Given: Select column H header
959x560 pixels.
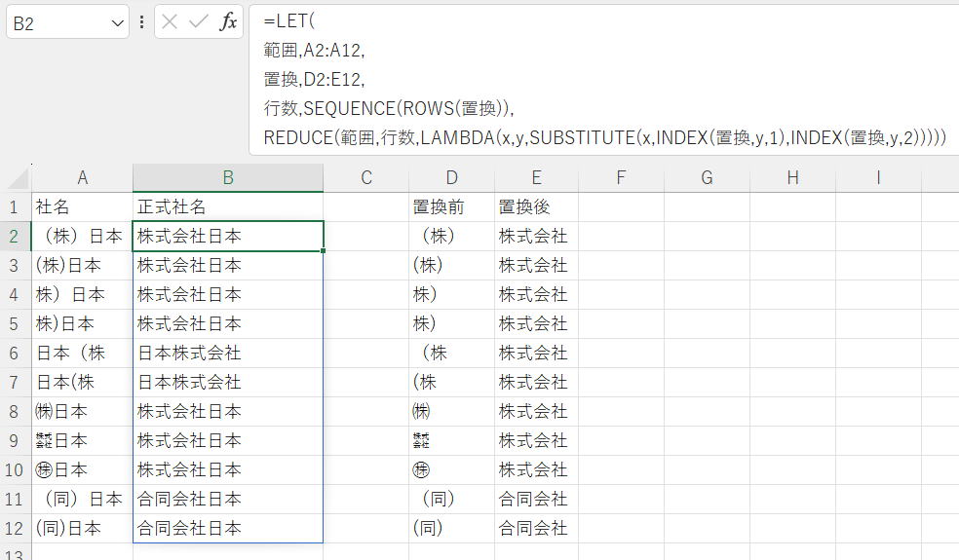Looking at the screenshot, I should tap(792, 178).
